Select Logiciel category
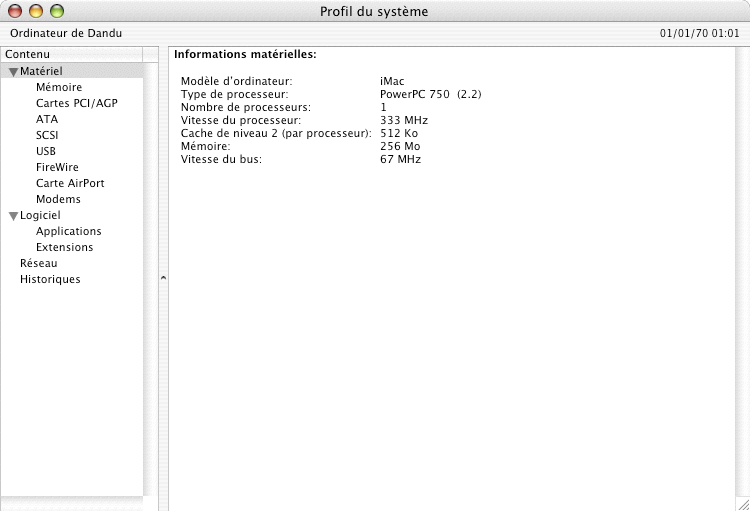 coord(40,215)
